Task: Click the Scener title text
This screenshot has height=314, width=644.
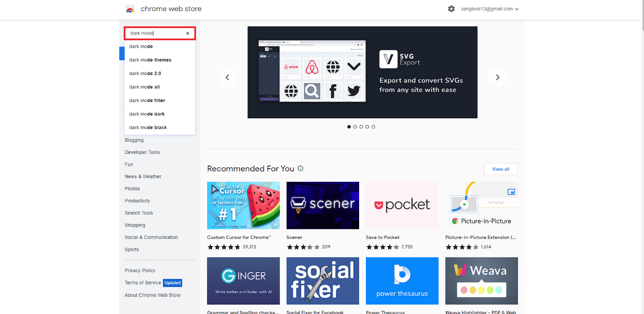Action: pyautogui.click(x=294, y=237)
